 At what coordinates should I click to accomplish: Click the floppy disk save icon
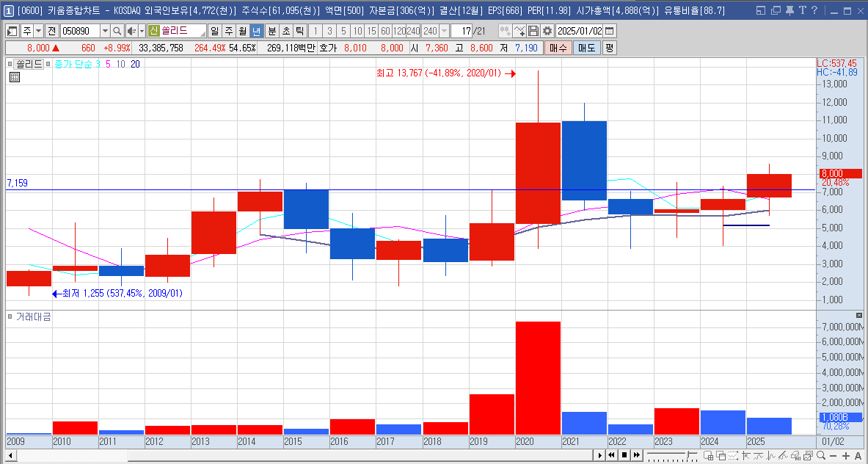coord(533,31)
